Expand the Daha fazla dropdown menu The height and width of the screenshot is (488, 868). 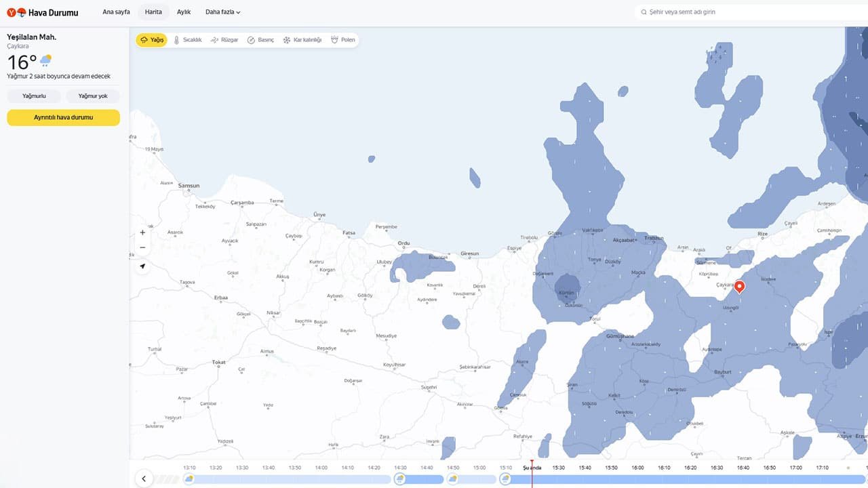click(222, 12)
